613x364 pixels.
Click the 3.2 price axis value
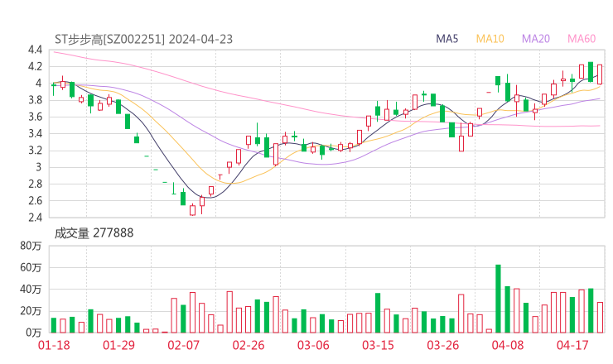[x=35, y=151]
